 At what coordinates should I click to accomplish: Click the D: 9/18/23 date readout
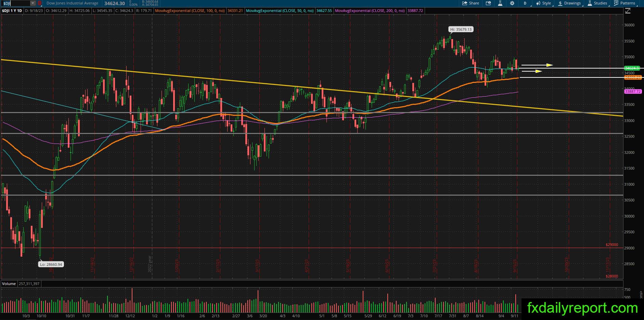34,11
